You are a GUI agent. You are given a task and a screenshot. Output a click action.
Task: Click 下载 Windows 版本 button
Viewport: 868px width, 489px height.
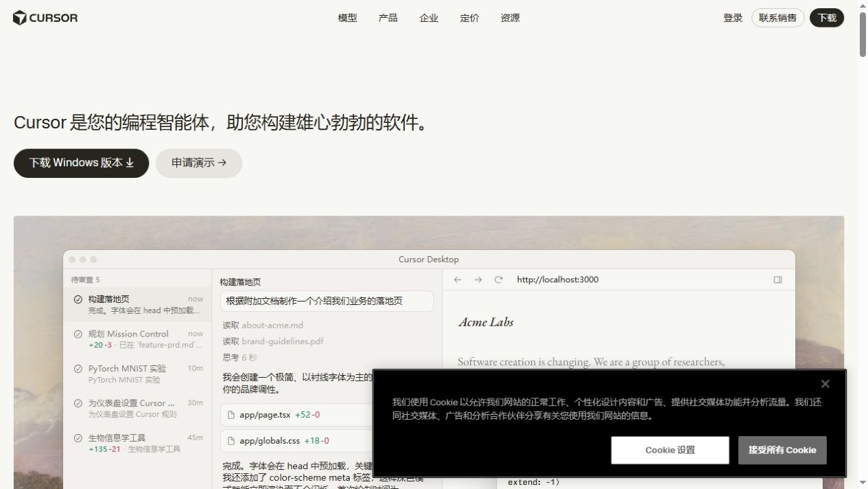pyautogui.click(x=81, y=163)
